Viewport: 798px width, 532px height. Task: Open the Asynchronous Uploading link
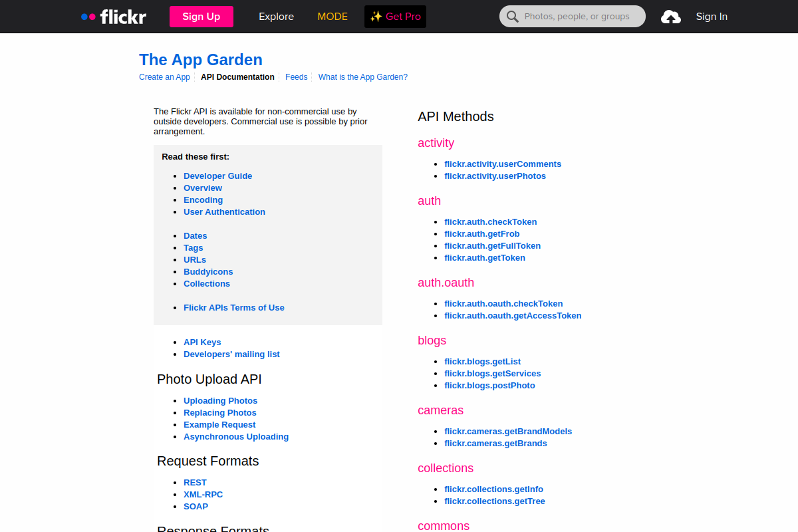(x=236, y=437)
